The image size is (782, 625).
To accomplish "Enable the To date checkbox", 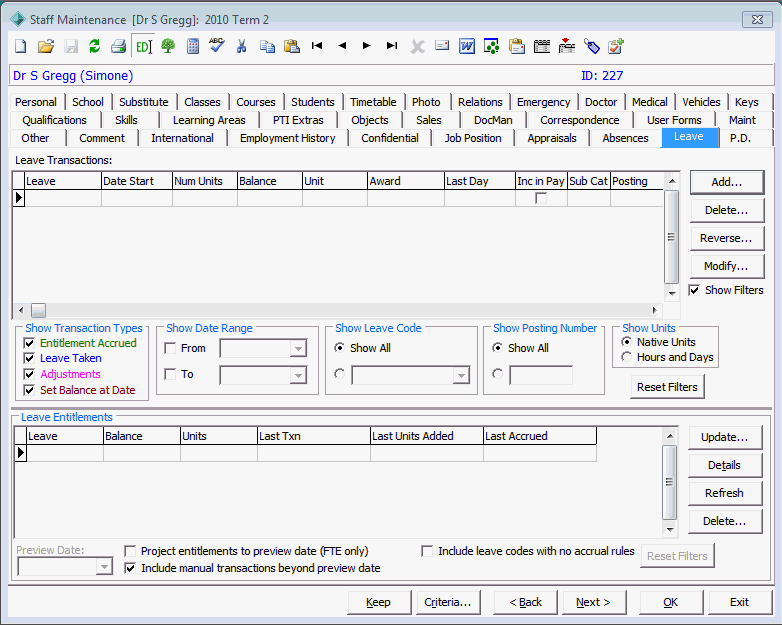I will click(170, 374).
